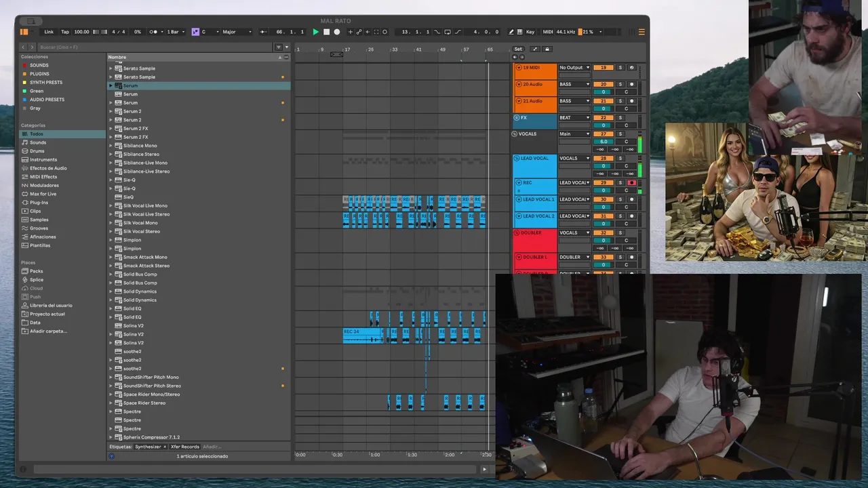This screenshot has width=868, height=488.
Task: Toggle the session record circle icon
Action: (x=384, y=32)
